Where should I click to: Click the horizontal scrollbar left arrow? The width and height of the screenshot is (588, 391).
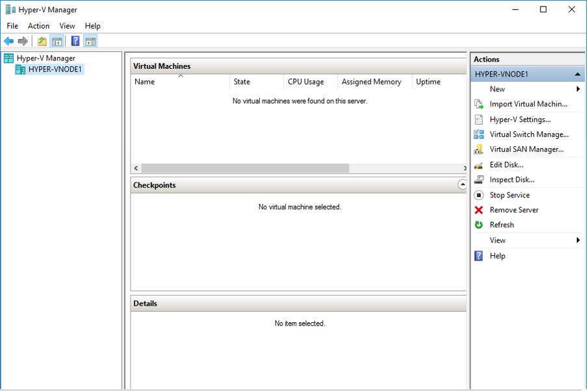click(x=136, y=168)
